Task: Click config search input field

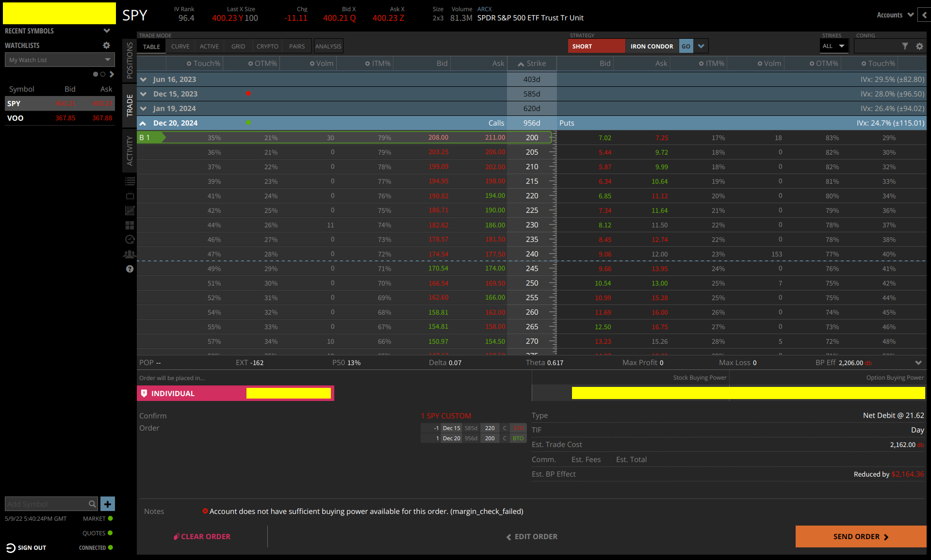Action: pos(877,46)
